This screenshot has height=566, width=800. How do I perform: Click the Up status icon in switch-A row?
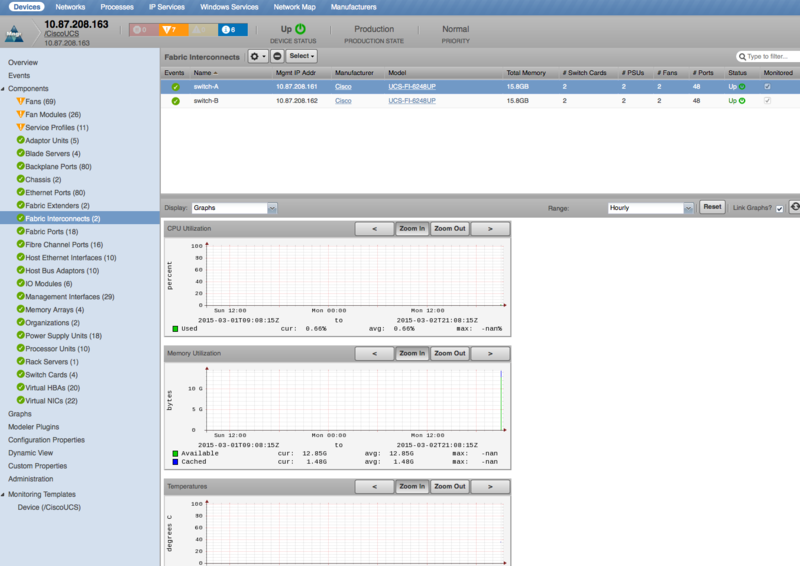coord(742,87)
